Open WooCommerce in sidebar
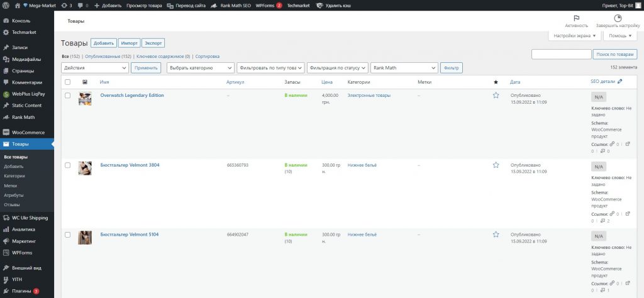Viewport: 644px width, 298px height. tap(27, 133)
